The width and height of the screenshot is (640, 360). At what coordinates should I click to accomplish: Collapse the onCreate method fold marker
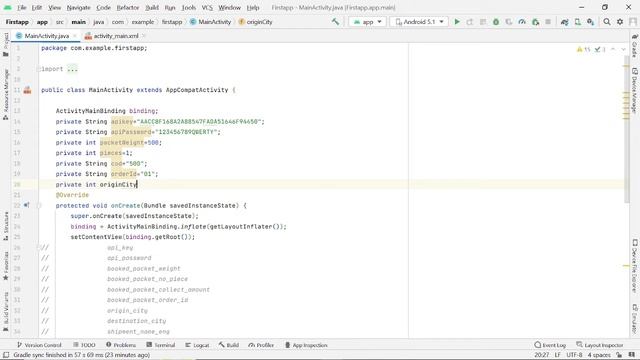click(39, 205)
